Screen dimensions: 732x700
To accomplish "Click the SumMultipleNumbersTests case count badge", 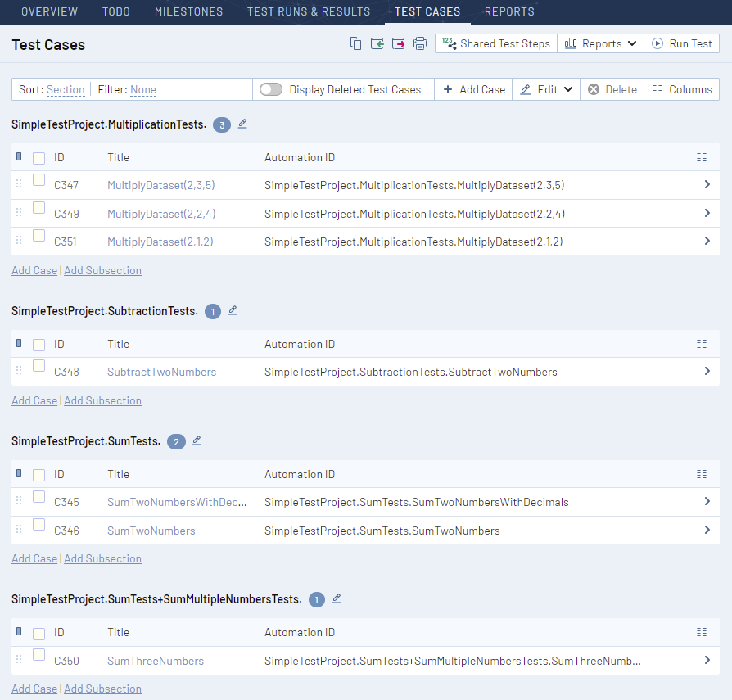I will point(317,600).
